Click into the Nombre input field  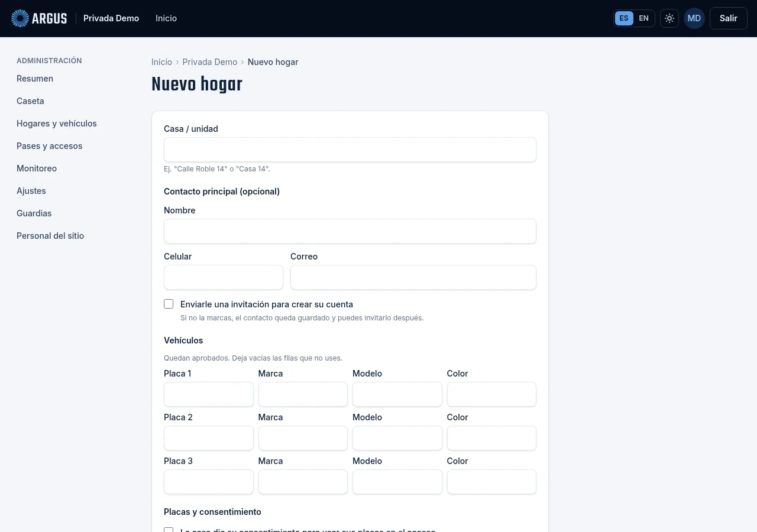350,231
